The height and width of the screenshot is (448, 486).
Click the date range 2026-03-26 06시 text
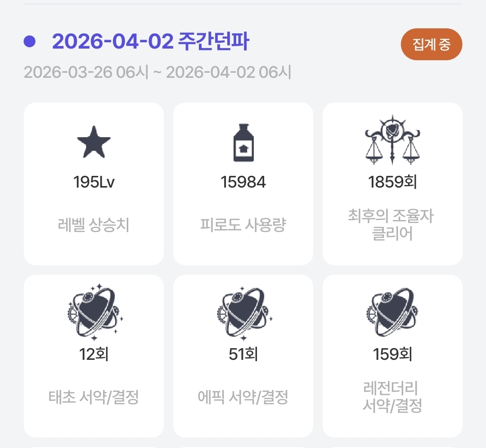tap(157, 72)
